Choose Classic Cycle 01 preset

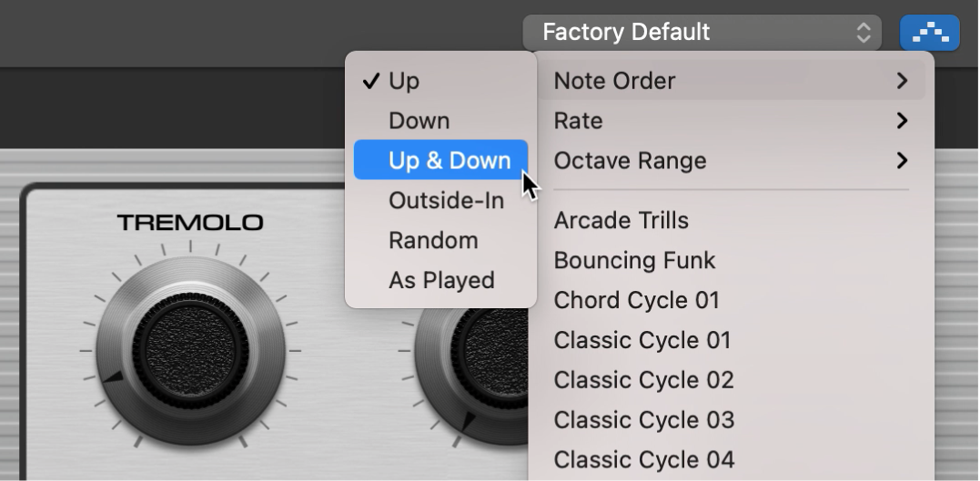642,341
